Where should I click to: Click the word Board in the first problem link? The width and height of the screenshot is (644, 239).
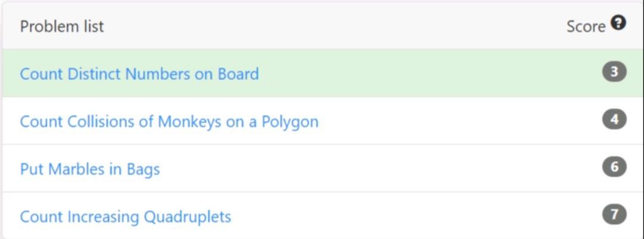pos(238,74)
